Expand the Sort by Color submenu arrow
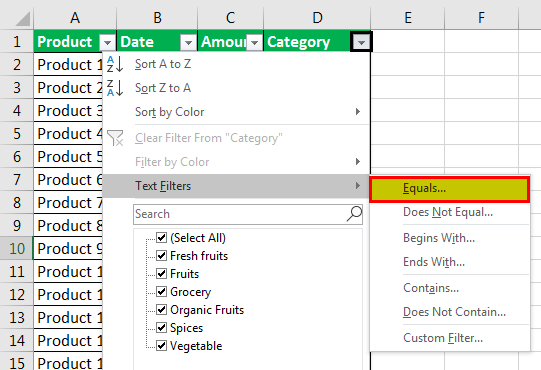Viewport: 541px width, 370px height. pyautogui.click(x=358, y=111)
